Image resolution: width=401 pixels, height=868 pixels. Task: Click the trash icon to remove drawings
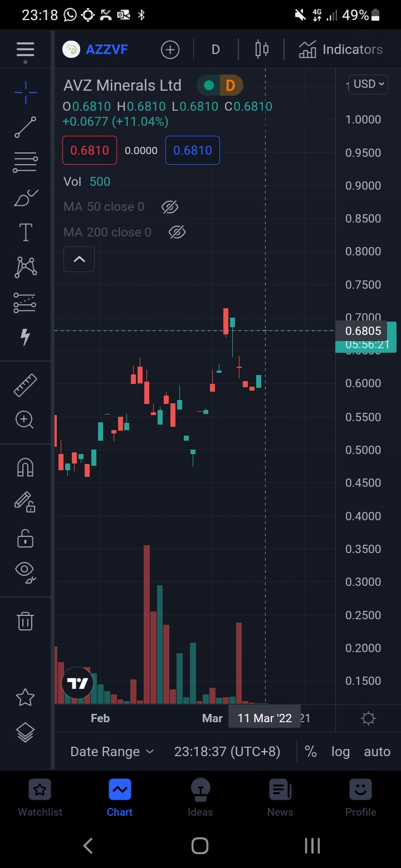coord(26,620)
